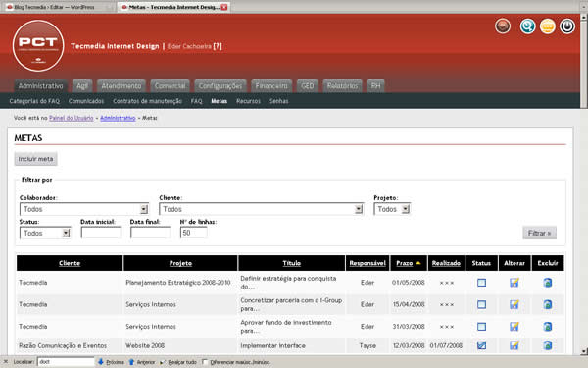
Task: Open the GED tab
Action: (x=307, y=86)
